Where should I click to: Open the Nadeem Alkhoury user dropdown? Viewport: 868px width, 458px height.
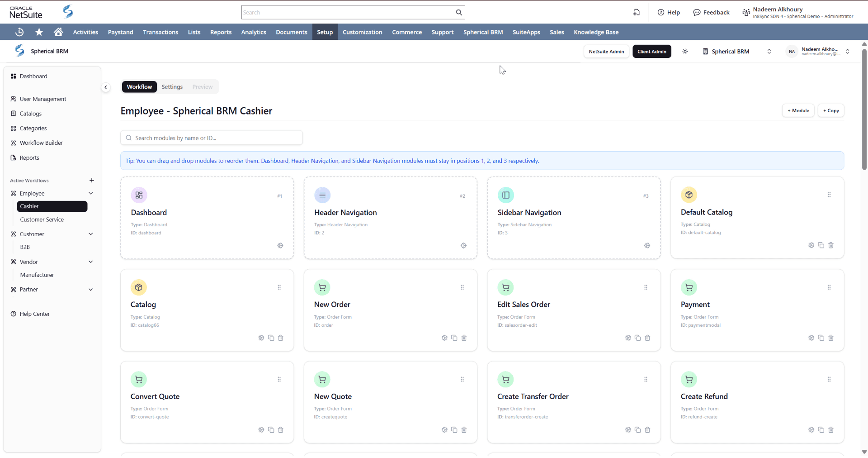coord(818,52)
